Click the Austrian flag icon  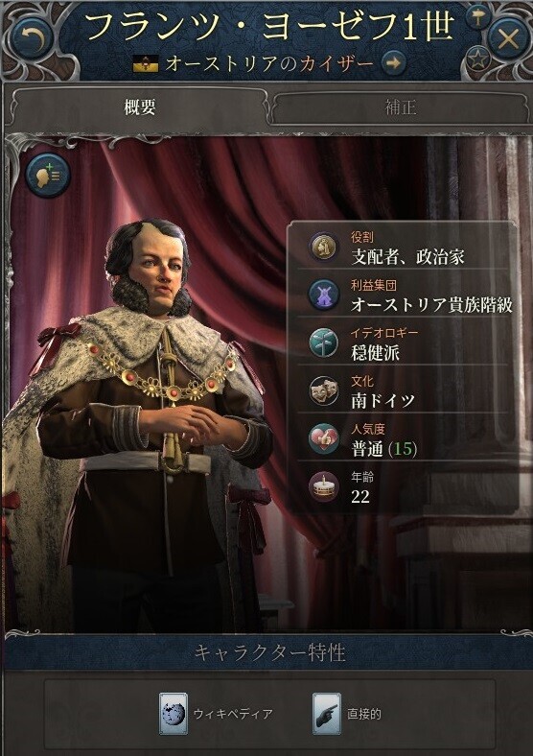tap(146, 63)
